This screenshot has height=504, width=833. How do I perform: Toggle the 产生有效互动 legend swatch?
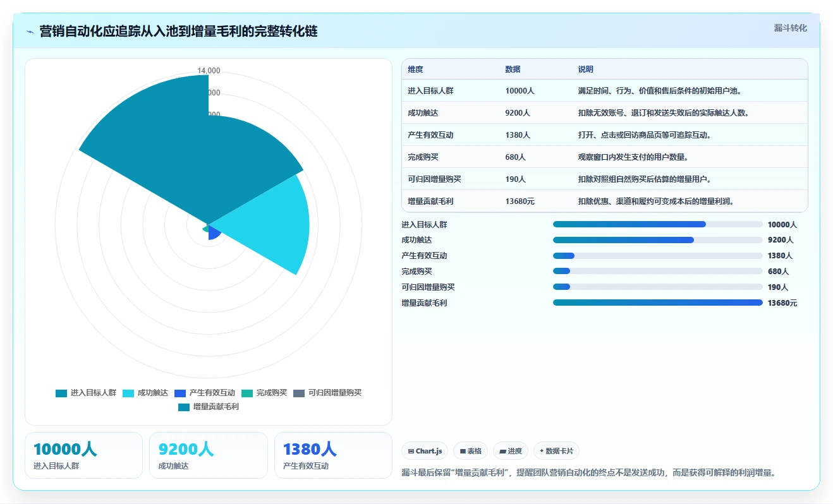180,393
